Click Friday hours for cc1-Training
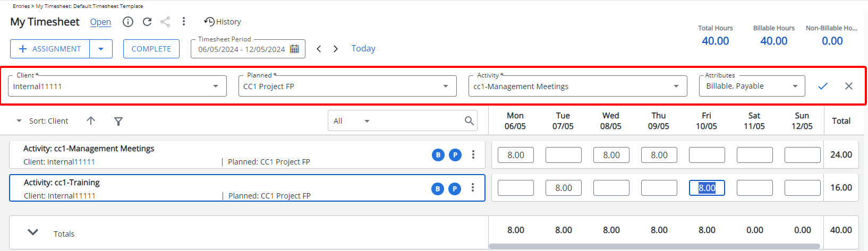Screen dimensions: 868x251 click(x=707, y=188)
